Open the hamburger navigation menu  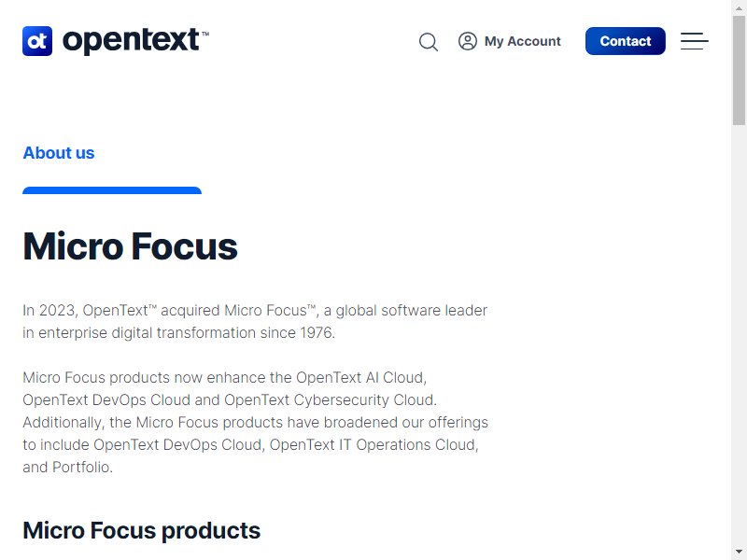(x=694, y=41)
